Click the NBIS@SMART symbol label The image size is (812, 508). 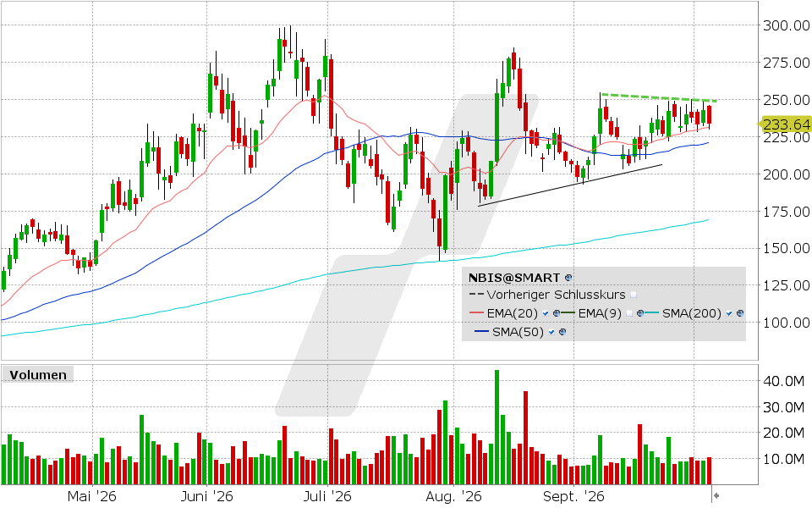click(x=514, y=278)
